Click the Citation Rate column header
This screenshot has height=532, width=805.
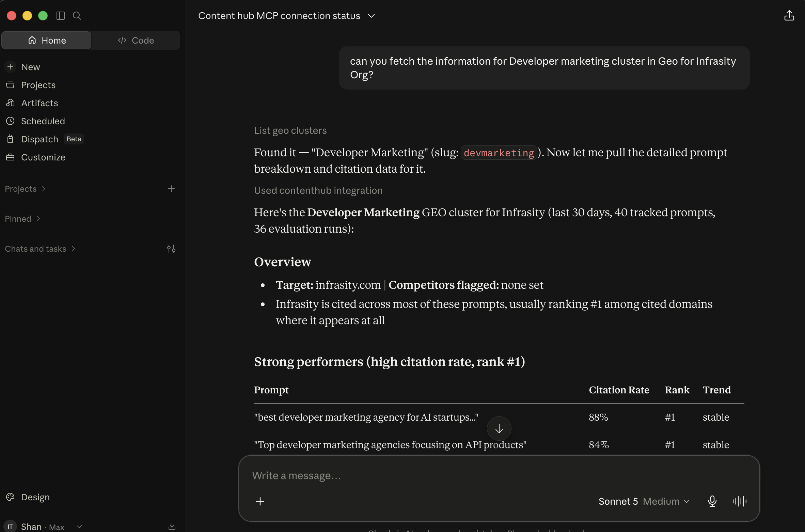pyautogui.click(x=619, y=390)
